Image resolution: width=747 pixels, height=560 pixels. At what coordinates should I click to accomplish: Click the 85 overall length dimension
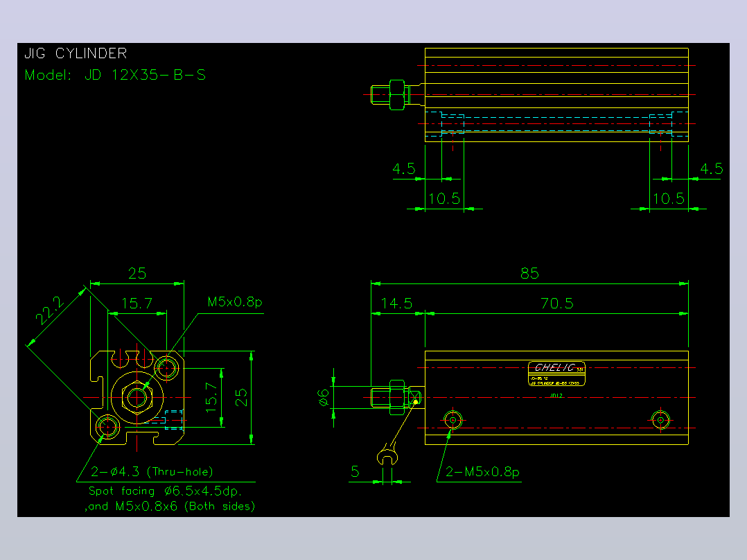(529, 274)
